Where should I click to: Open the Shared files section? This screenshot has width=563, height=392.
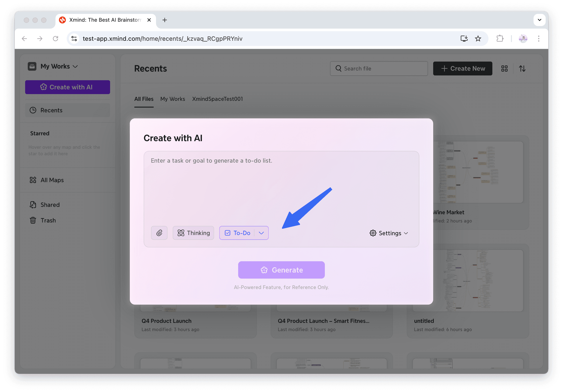tap(50, 205)
